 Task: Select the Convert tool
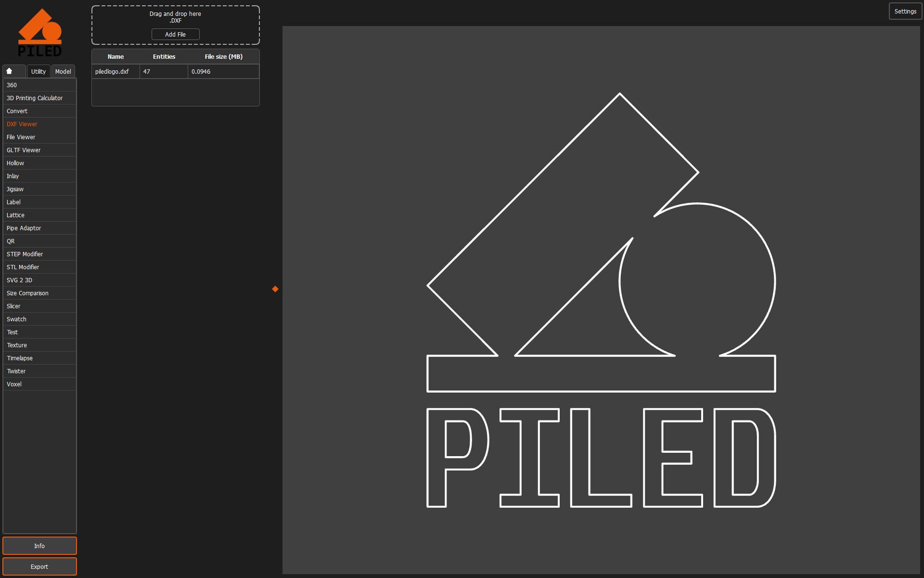pos(39,111)
